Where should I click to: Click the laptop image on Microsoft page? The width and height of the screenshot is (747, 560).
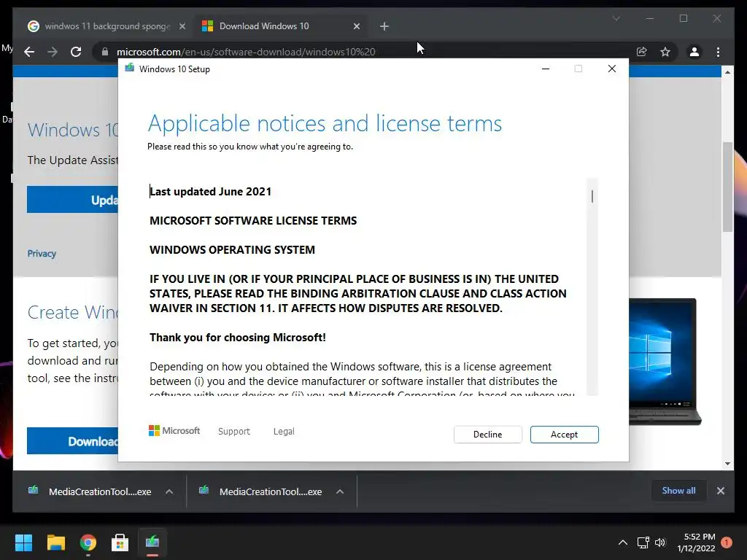coord(665,362)
